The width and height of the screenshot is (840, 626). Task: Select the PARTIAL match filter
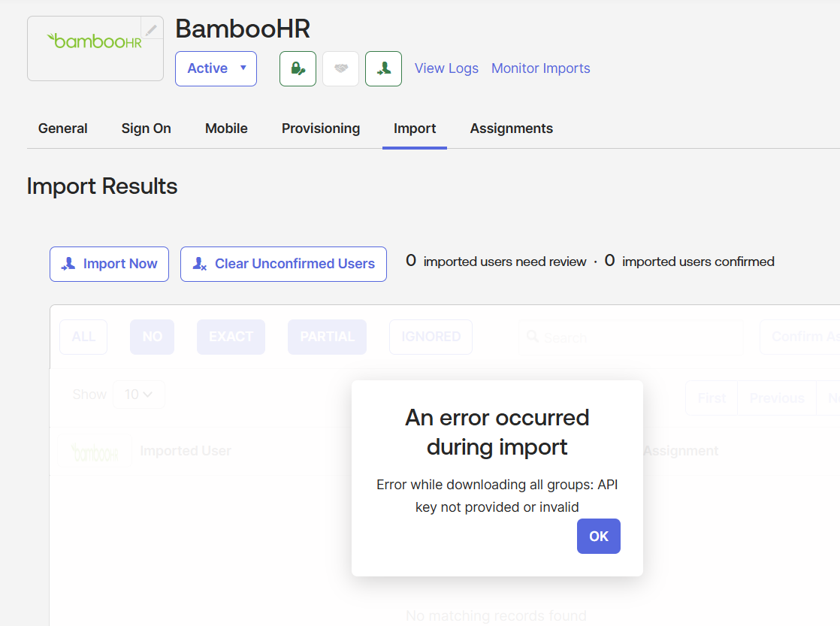point(328,337)
